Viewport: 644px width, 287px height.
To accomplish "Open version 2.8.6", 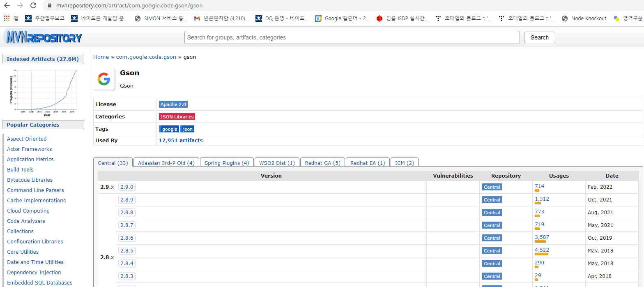I will 127,238.
